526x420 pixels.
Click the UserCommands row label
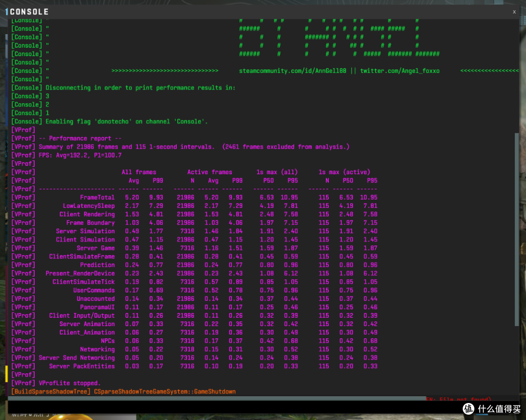[94, 290]
